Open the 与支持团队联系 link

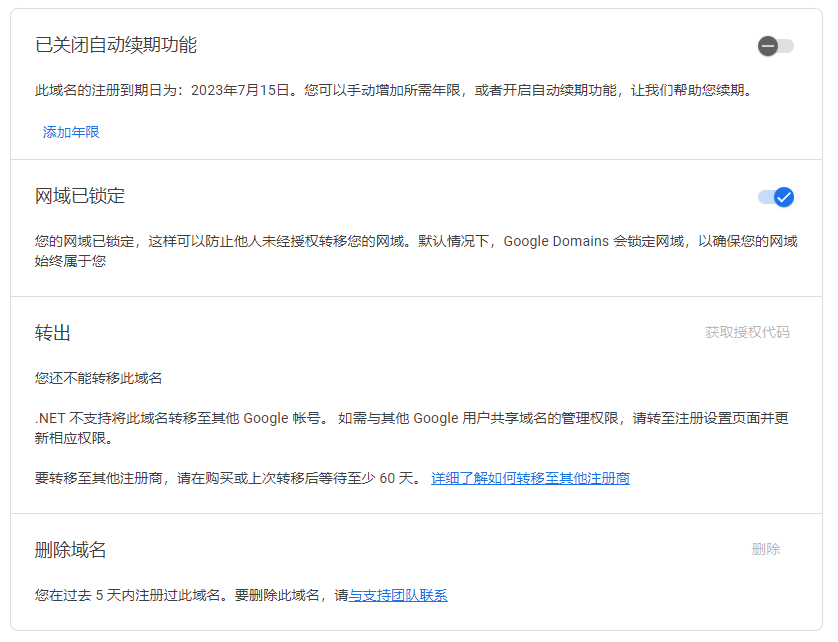(x=398, y=595)
